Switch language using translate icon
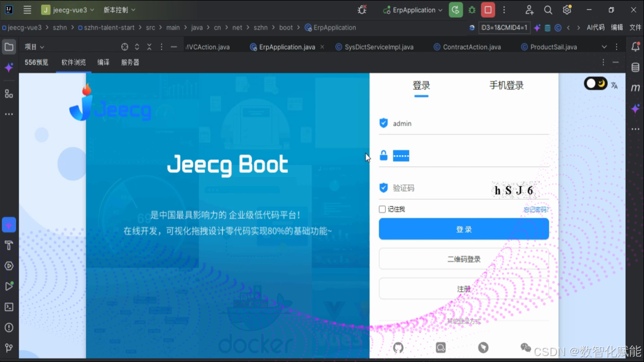 pyautogui.click(x=614, y=85)
